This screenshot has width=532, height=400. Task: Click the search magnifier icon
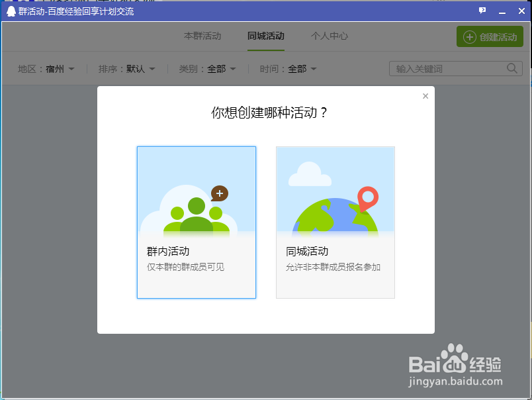point(511,68)
